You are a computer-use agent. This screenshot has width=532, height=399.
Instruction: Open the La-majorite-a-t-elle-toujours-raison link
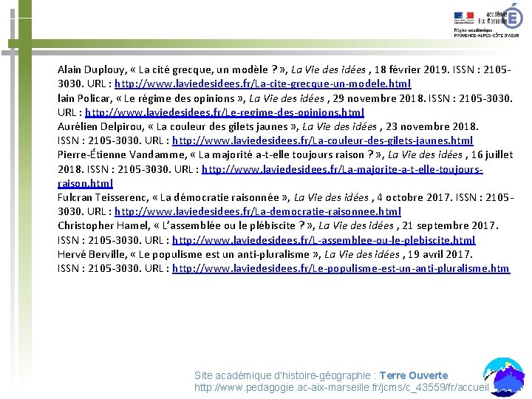[x=342, y=169]
